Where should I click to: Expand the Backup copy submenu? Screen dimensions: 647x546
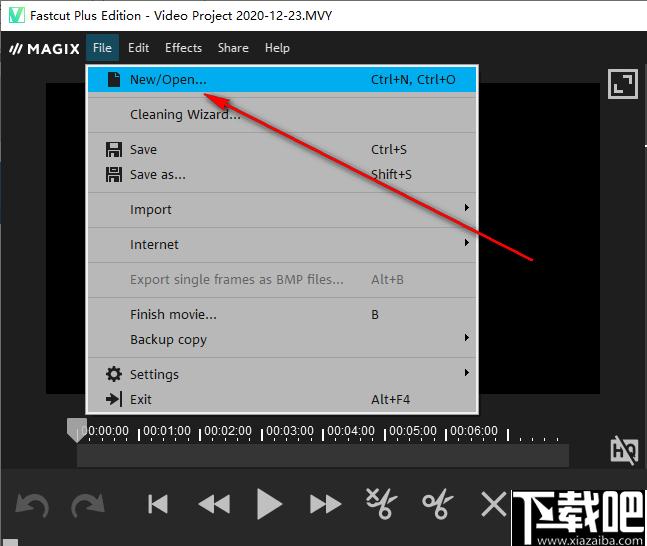(x=282, y=339)
